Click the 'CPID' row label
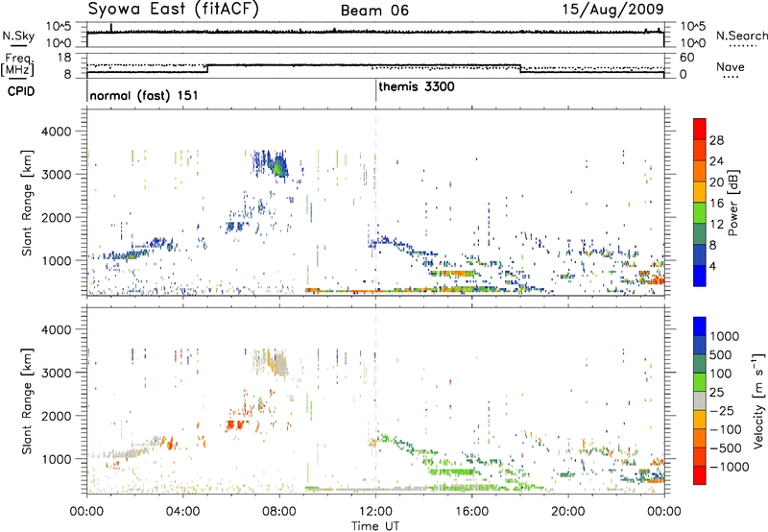The width and height of the screenshot is (768, 532). [21, 91]
